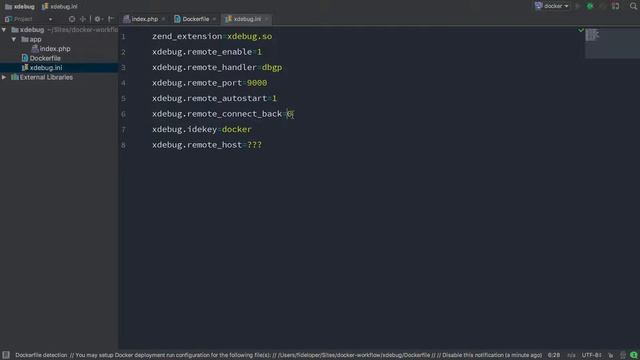This screenshot has width=640, height=360.
Task: Open Search Everywhere magnifier icon
Action: 633,6
